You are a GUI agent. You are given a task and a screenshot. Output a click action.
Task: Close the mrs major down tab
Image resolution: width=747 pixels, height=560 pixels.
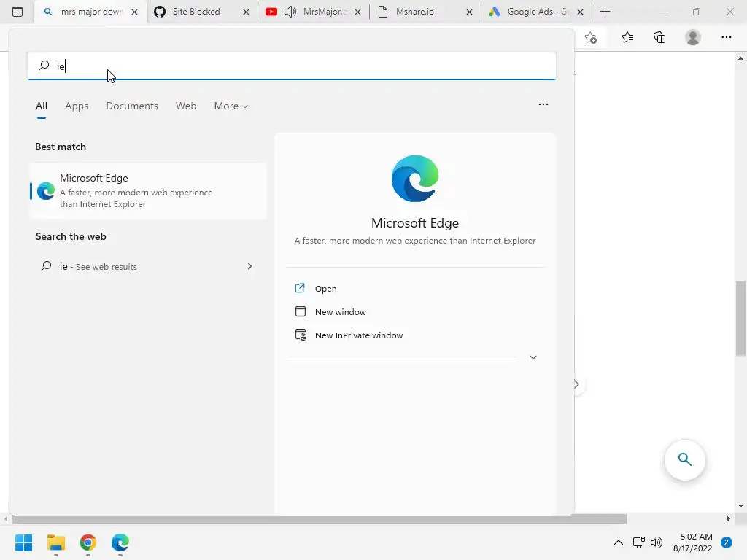[x=135, y=12]
